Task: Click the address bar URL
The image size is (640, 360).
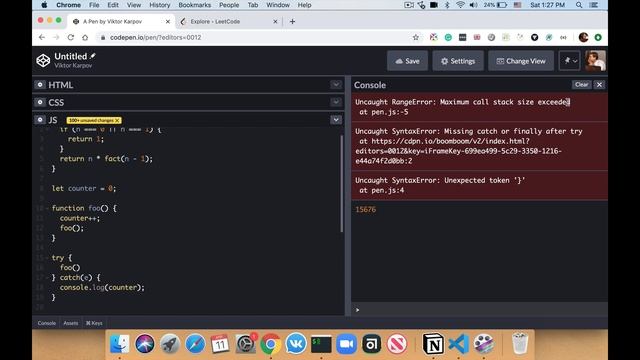Action: tap(156, 38)
